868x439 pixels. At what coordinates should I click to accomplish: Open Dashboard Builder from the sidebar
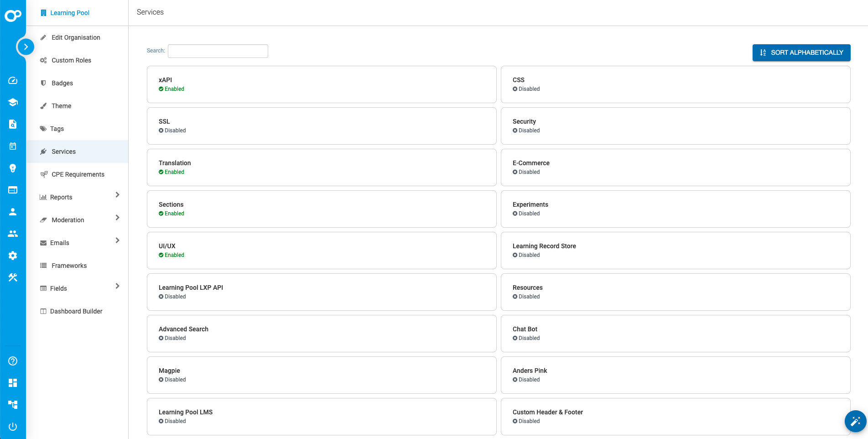click(x=76, y=311)
